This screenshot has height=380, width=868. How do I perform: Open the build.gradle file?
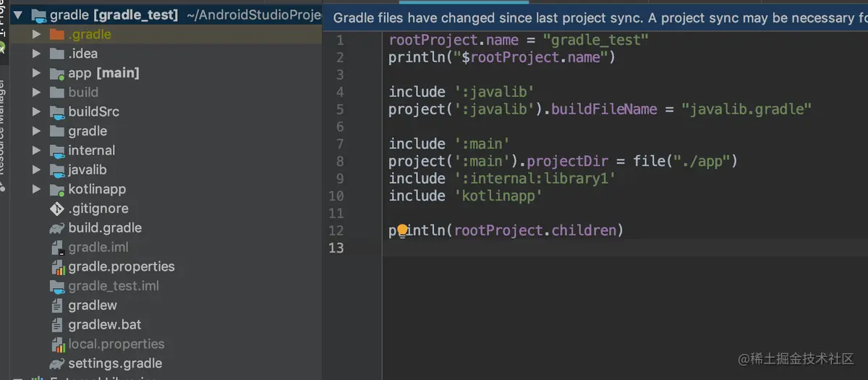click(105, 228)
